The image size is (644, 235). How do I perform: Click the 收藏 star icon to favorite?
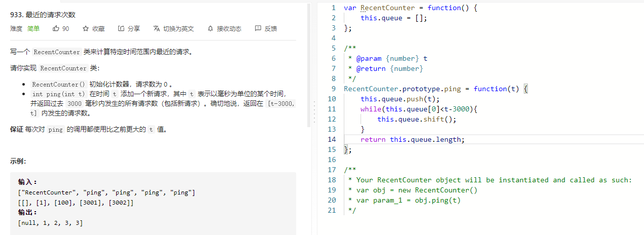(93, 29)
